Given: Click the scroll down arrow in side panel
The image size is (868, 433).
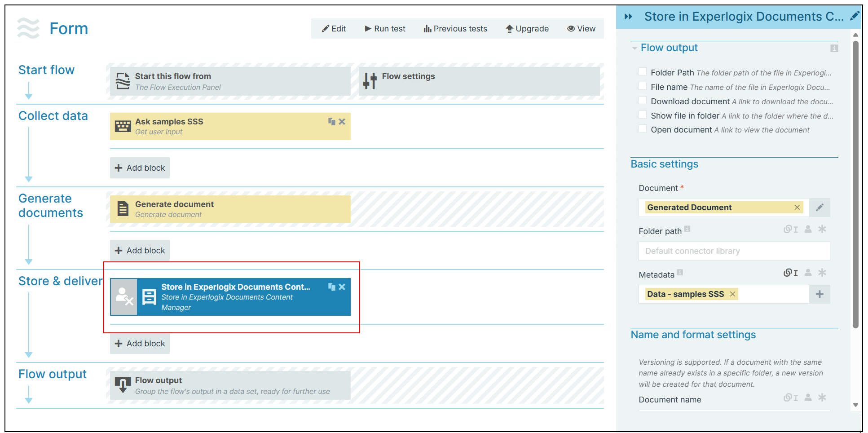Looking at the screenshot, I should (855, 405).
